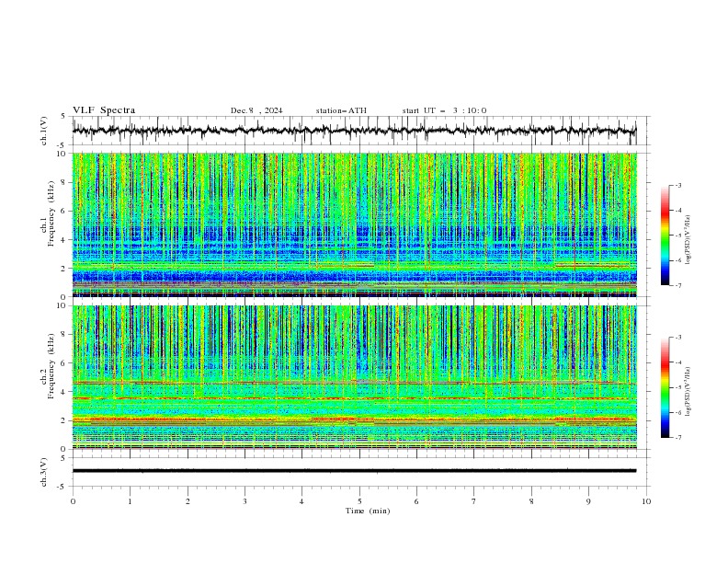Click ch.1 spectrogram frequency tick "4"

(65, 240)
